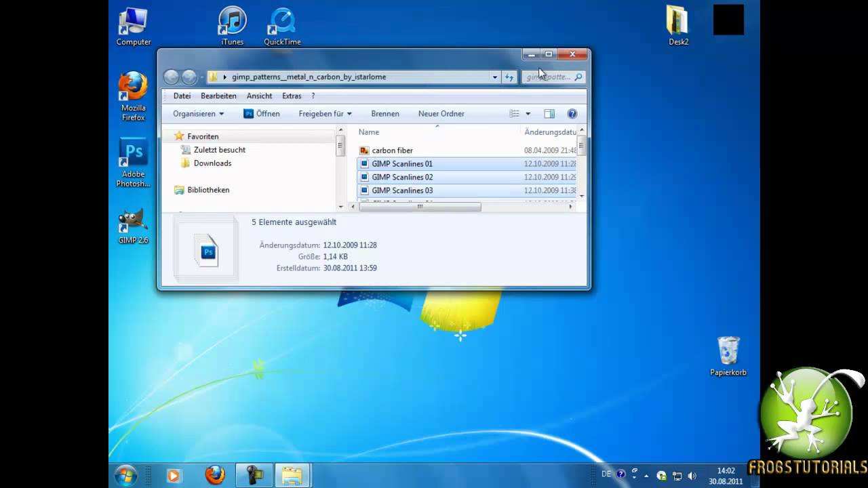Open the view options dropdown arrow
Viewport: 868px width, 488px height.
click(528, 114)
